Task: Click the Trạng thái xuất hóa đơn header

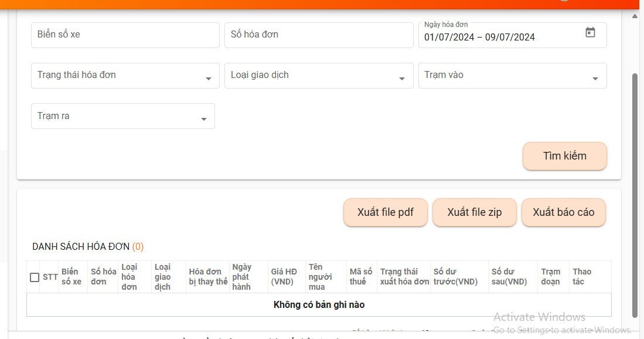Action: (404, 277)
